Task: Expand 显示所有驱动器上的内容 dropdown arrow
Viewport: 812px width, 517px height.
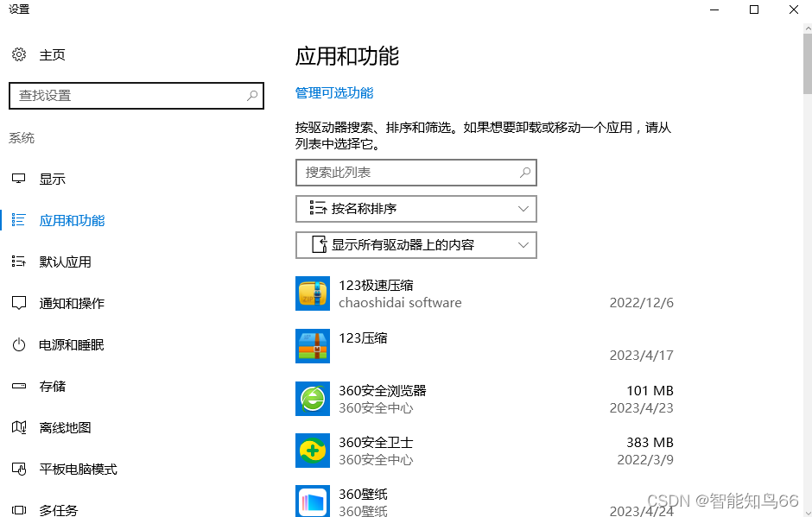Action: 523,245
